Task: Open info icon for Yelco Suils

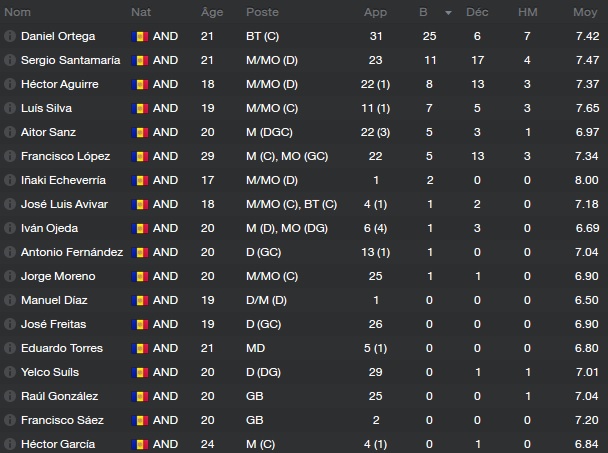Action: (10, 372)
